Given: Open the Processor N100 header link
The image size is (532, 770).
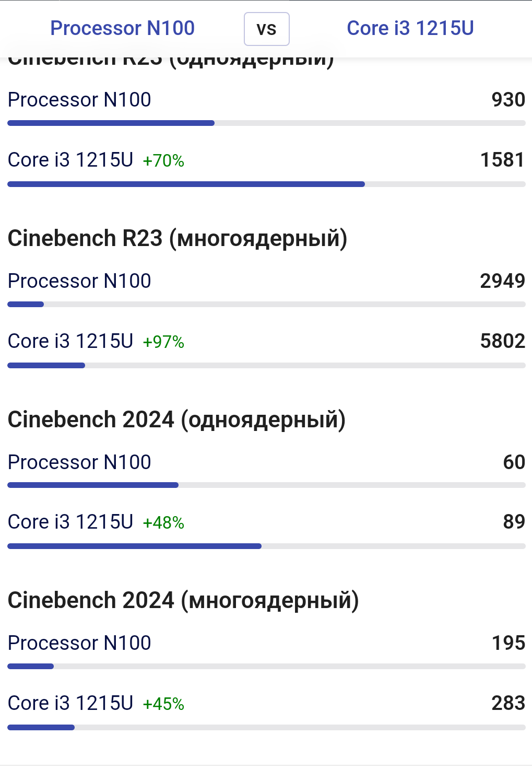Looking at the screenshot, I should point(122,28).
